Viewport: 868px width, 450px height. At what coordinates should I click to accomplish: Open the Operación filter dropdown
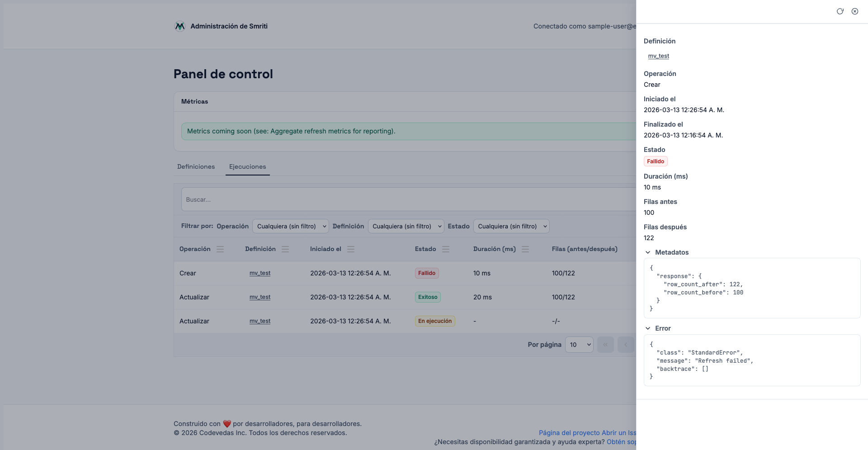tap(290, 226)
